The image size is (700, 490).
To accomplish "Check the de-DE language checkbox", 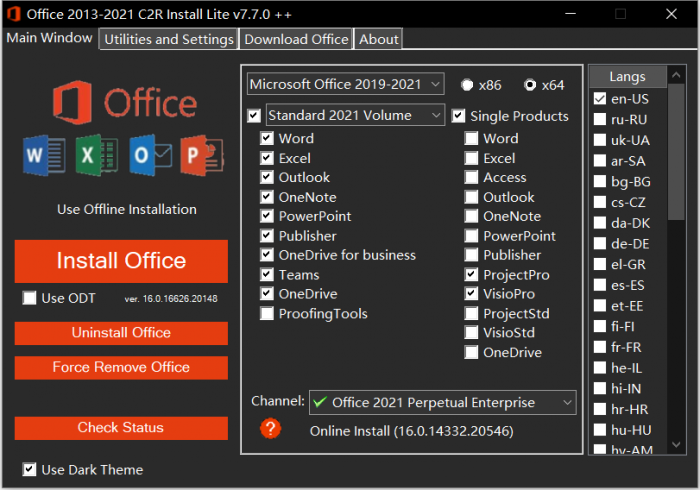I will [600, 244].
